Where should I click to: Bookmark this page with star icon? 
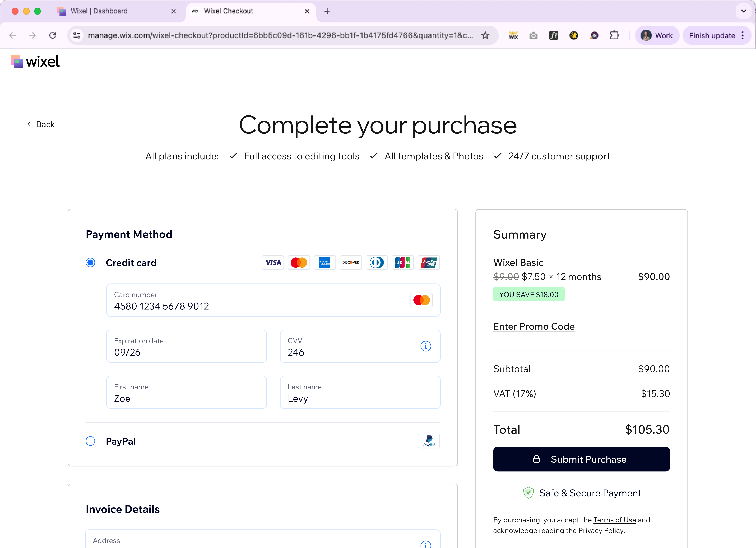click(x=485, y=35)
